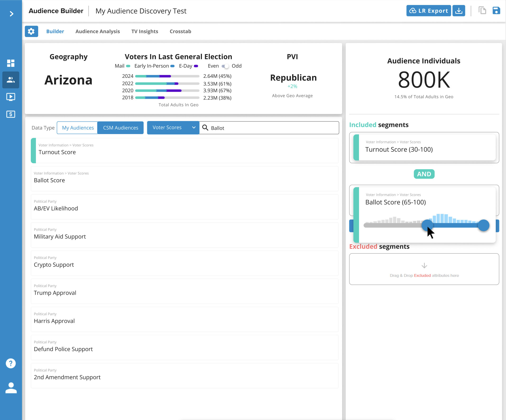Select the audience people icon in sidebar
Image resolution: width=506 pixels, height=420 pixels.
pos(11,80)
